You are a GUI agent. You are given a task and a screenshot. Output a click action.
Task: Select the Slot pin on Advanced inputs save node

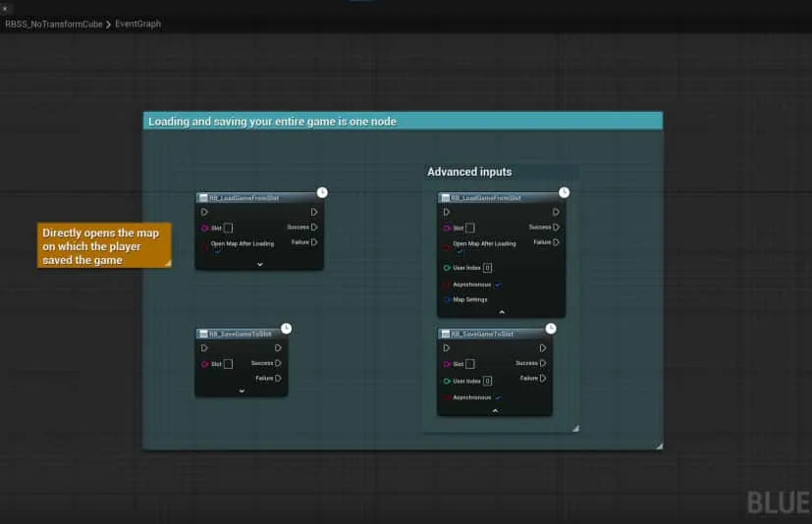[447, 364]
